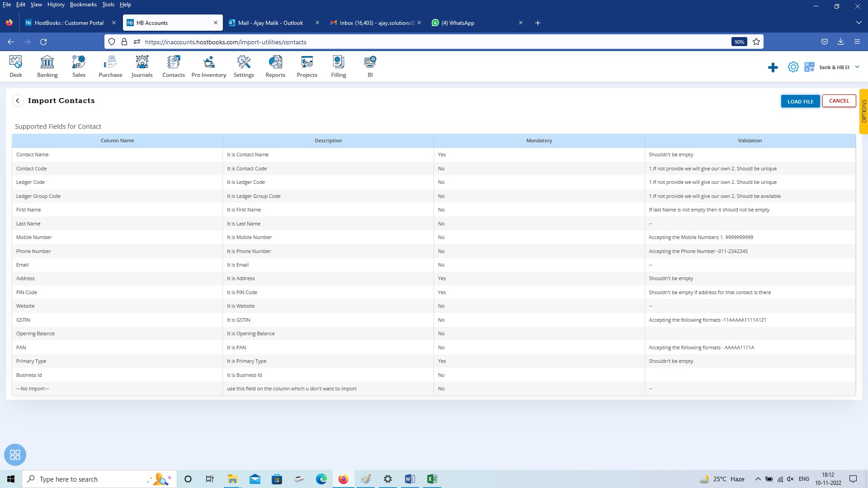Open Settings from navigation bar
This screenshot has height=488, width=868.
(243, 66)
